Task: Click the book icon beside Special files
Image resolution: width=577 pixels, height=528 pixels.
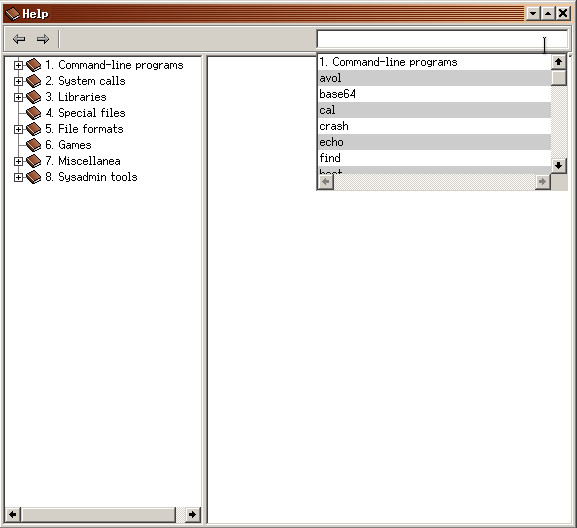Action: coord(33,113)
